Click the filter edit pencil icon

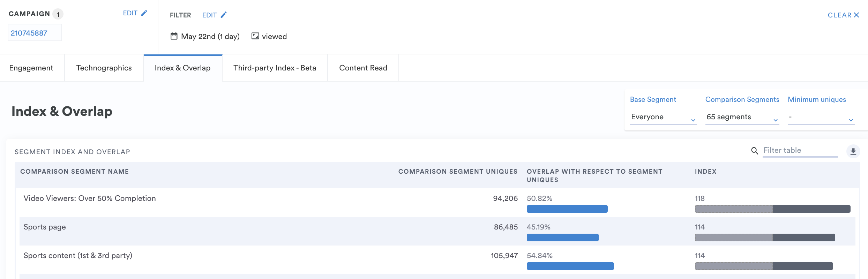(224, 15)
